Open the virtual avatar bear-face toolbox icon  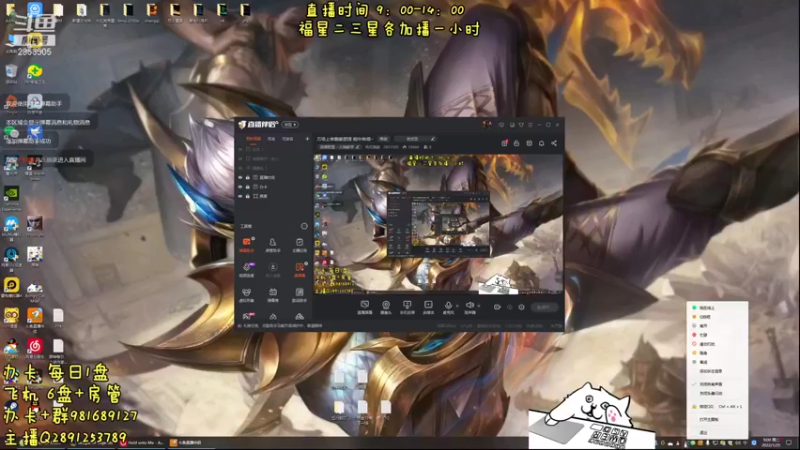click(x=246, y=294)
